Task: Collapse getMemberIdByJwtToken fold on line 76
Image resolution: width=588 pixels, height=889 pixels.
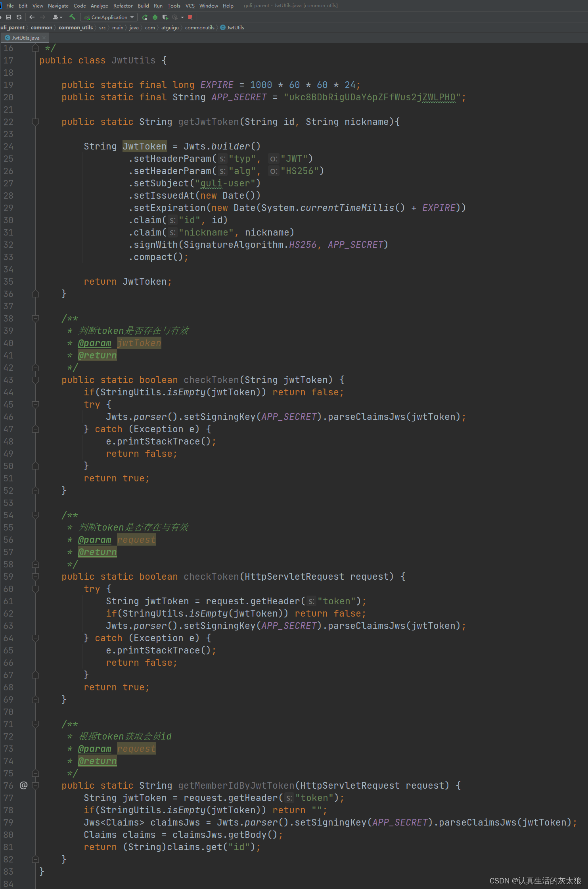Action: click(x=35, y=786)
